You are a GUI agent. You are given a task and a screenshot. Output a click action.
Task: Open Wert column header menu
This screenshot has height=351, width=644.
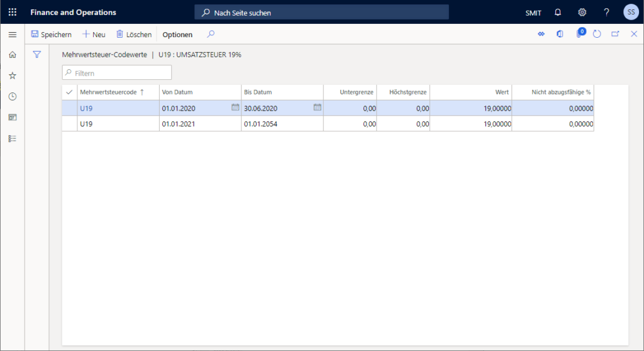tap(471, 92)
